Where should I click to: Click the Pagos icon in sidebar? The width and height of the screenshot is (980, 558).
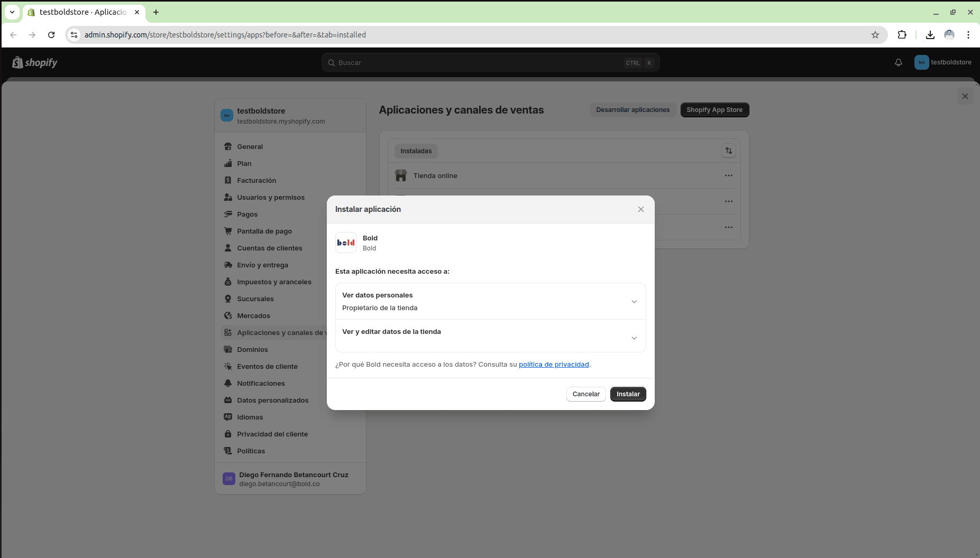click(x=228, y=215)
